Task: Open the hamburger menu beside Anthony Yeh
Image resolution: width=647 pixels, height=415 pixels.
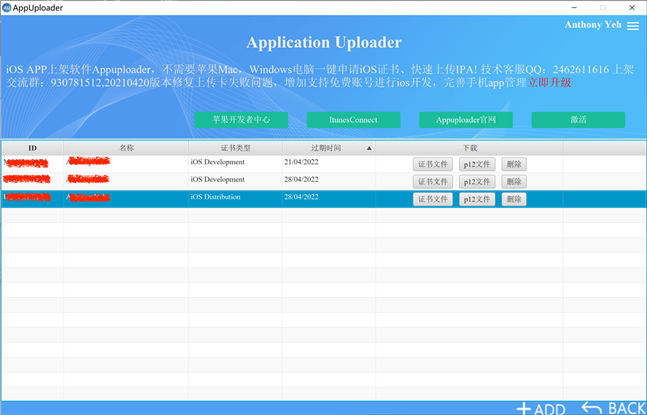Action: [x=633, y=26]
